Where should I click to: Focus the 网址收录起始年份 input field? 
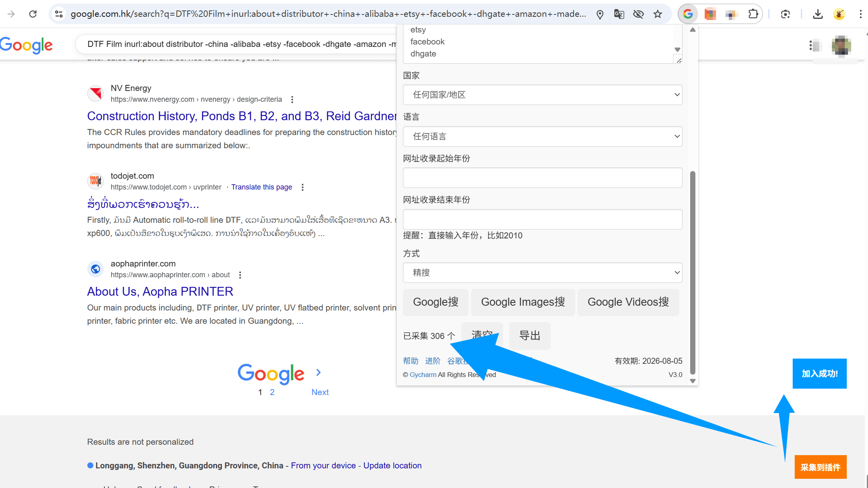click(x=542, y=178)
